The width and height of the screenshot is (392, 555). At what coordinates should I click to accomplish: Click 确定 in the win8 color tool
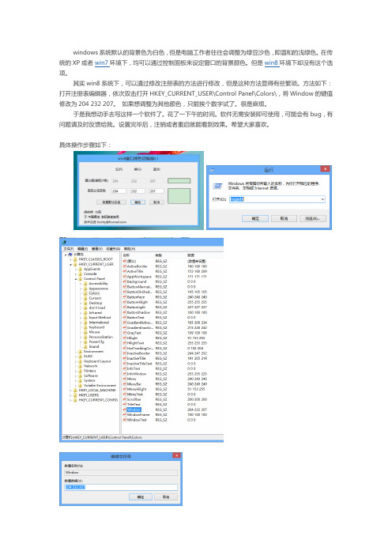138,202
